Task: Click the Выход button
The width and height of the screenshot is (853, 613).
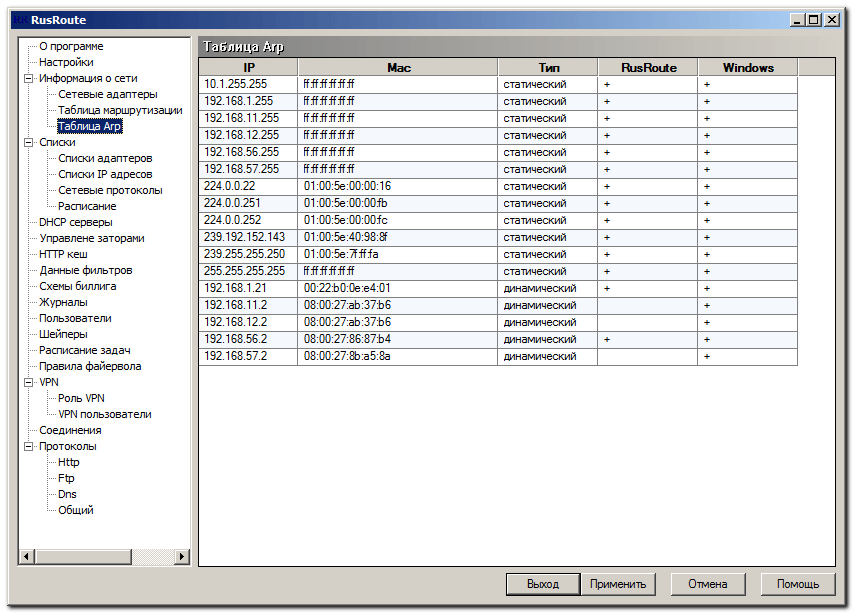Action: click(x=543, y=584)
